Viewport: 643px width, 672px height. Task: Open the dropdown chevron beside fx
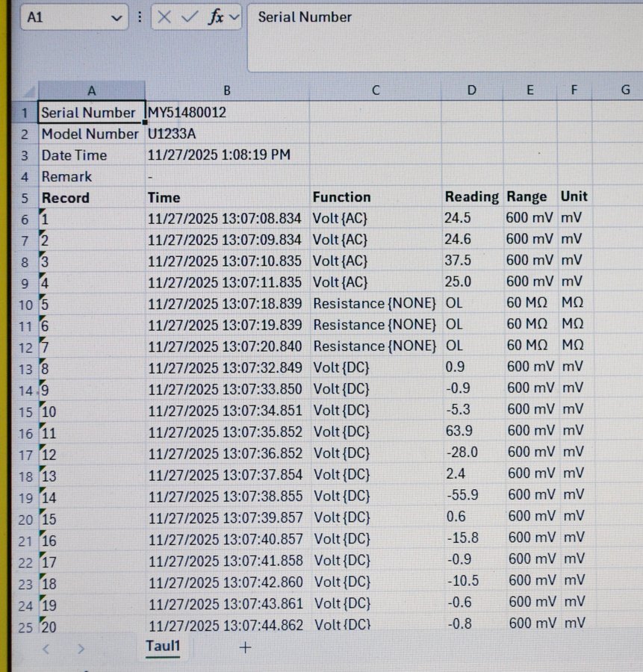click(x=234, y=17)
